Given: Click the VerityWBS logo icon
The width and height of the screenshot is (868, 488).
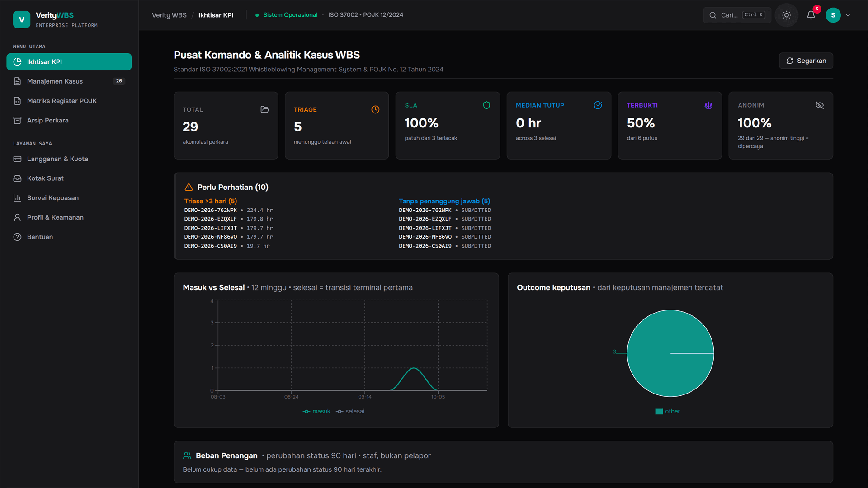Looking at the screenshot, I should pos(21,19).
